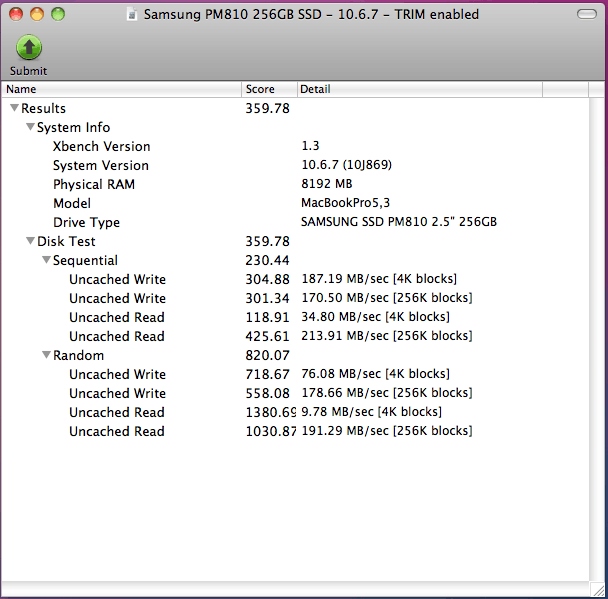Select Sequential Uncached Write with score 304.88
Image resolution: width=608 pixels, height=599 pixels.
(295, 279)
